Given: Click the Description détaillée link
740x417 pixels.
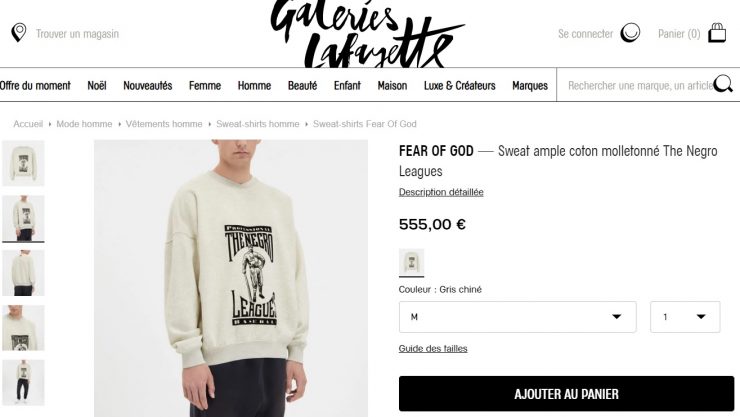Looking at the screenshot, I should pyautogui.click(x=441, y=192).
